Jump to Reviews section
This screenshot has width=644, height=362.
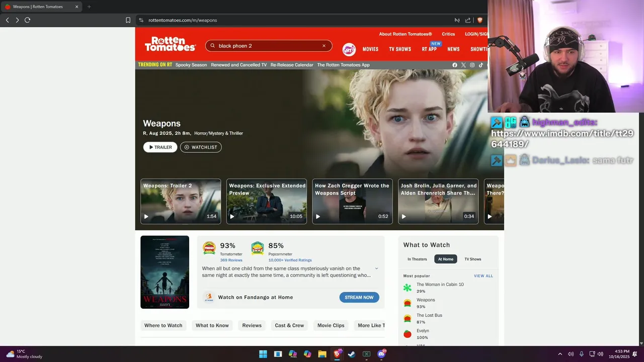tap(252, 325)
